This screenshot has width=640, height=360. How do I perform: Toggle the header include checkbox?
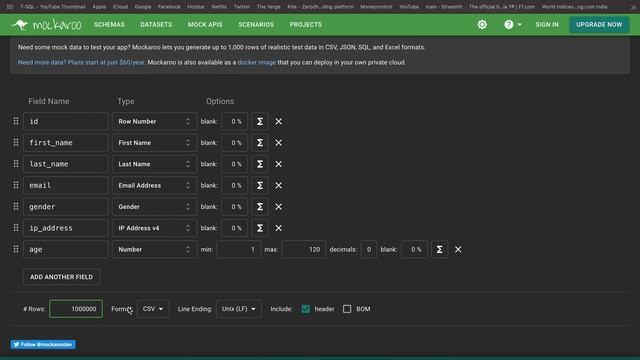tap(305, 309)
